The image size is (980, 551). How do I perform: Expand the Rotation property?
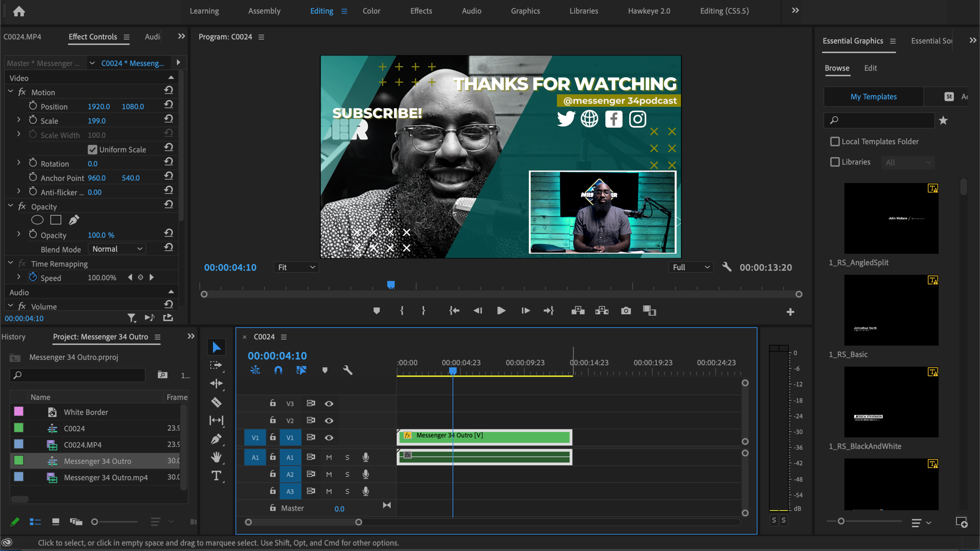point(19,162)
